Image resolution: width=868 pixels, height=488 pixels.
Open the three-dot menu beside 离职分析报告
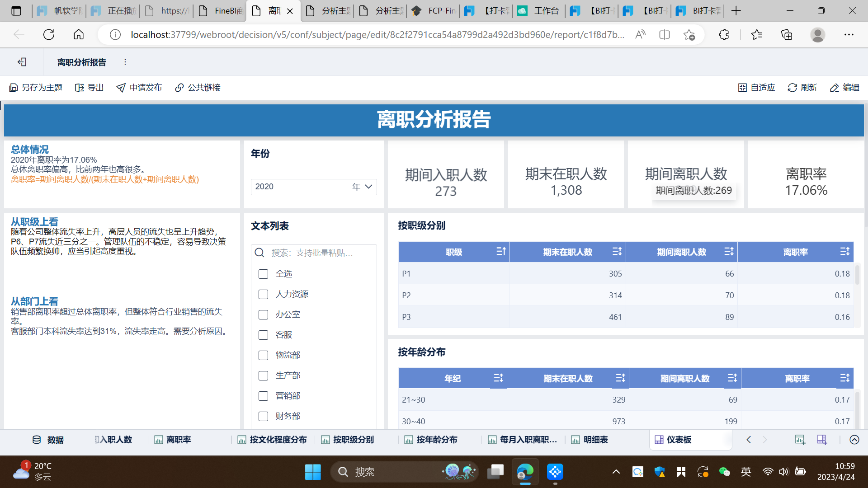pos(125,62)
